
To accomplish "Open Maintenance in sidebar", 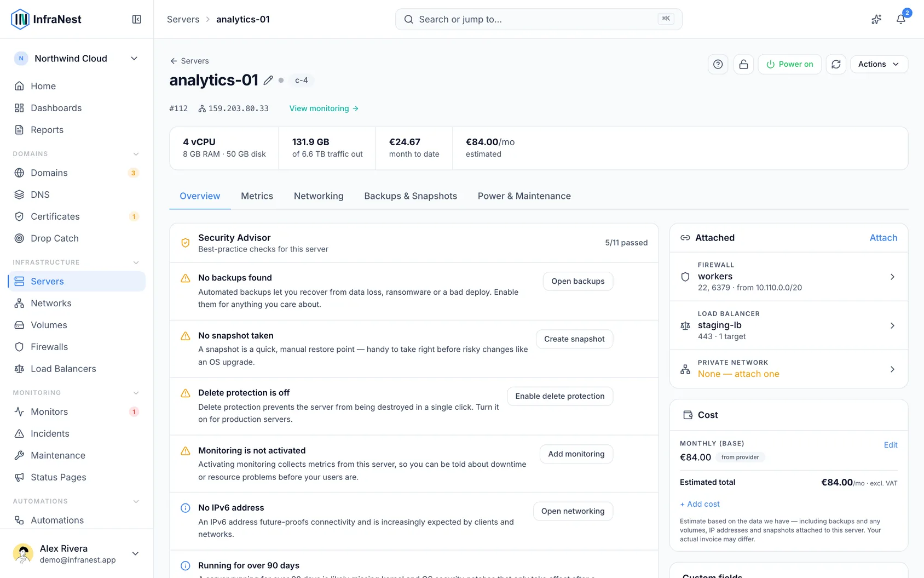I will (77, 455).
